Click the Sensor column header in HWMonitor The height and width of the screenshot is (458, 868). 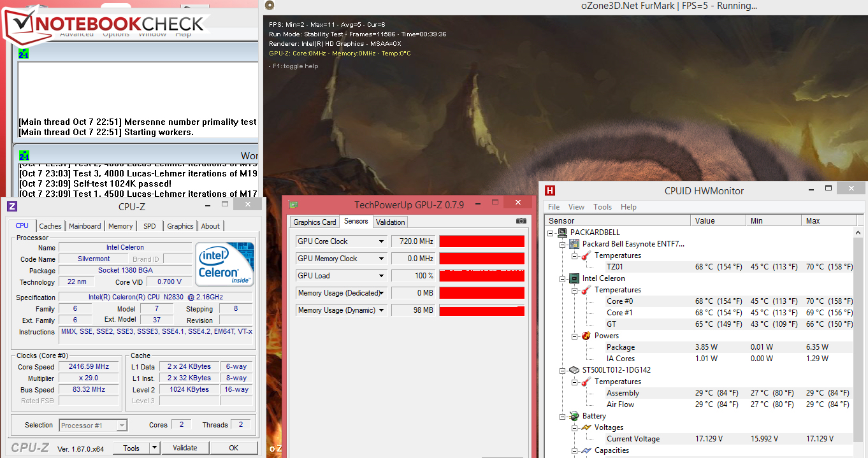click(x=618, y=220)
